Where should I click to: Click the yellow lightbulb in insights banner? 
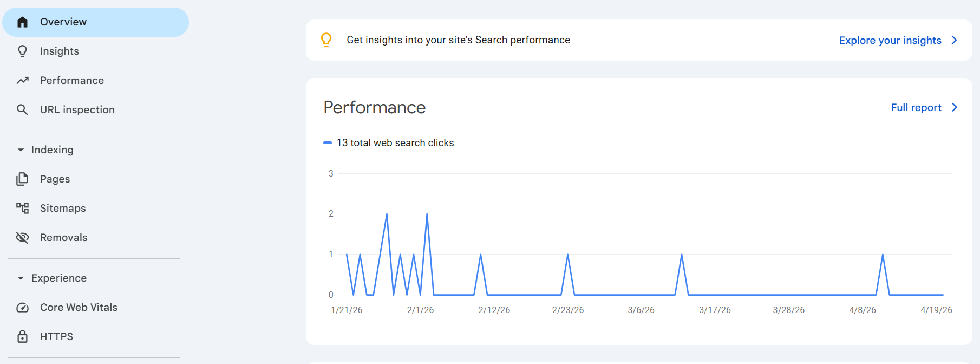(x=326, y=40)
